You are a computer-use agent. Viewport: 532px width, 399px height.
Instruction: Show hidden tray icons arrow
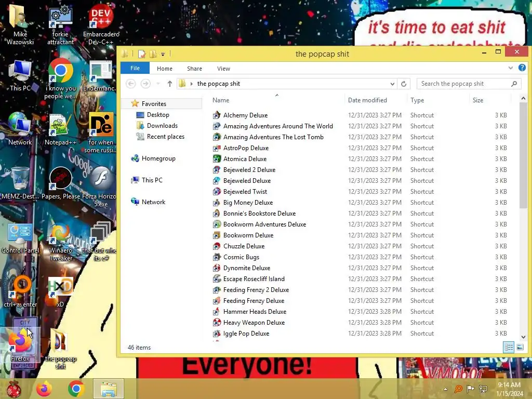pos(445,389)
